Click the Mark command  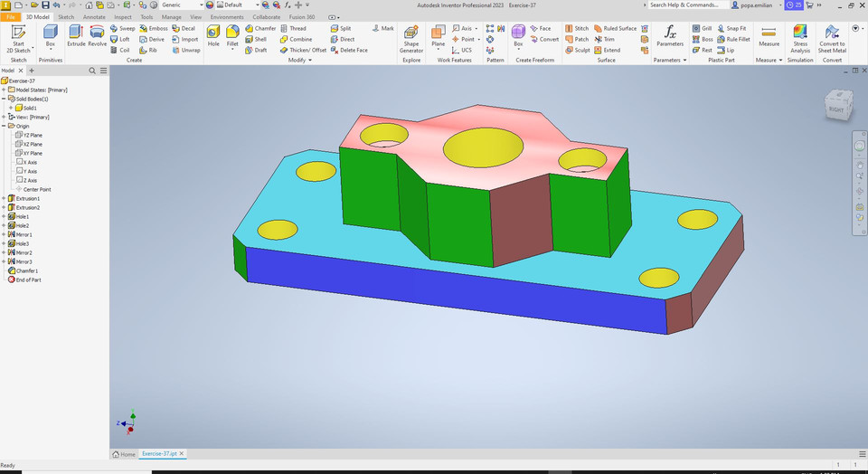click(x=383, y=28)
